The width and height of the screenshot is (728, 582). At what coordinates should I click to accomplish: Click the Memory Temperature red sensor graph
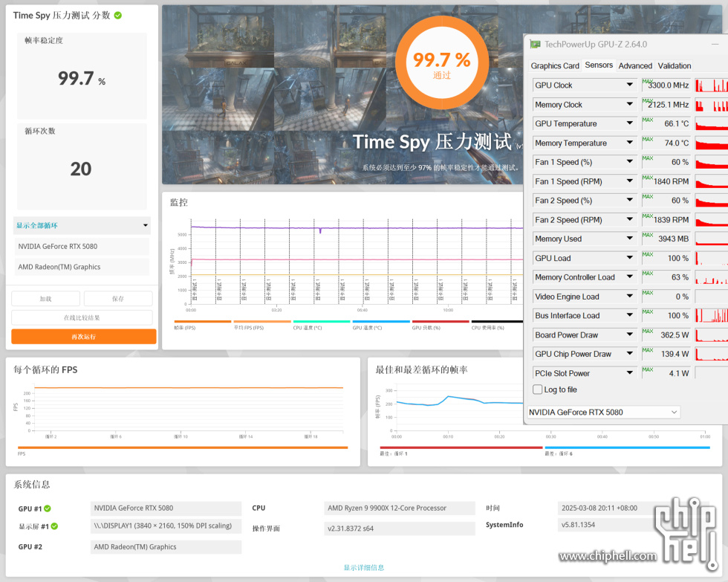712,143
